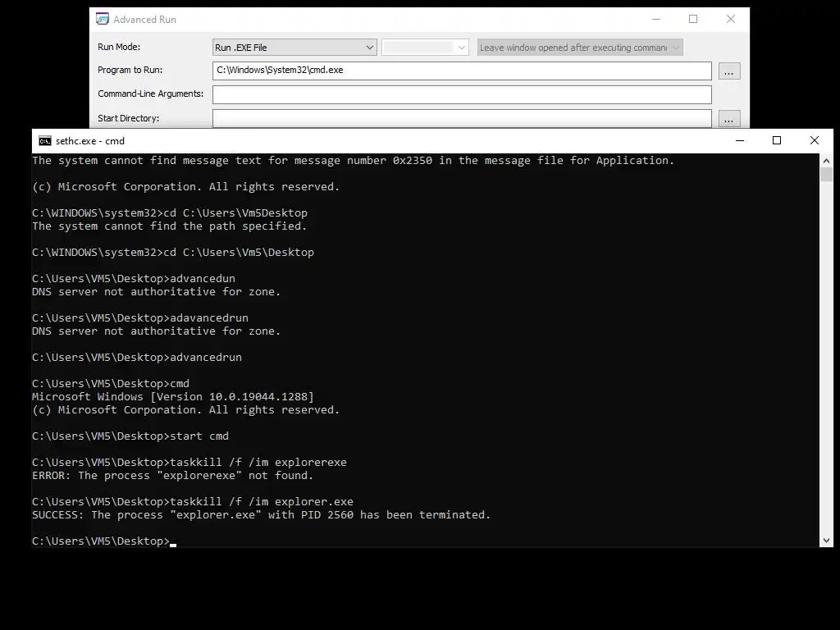Maximize the sethc.exe cmd window
The width and height of the screenshot is (840, 630).
pos(777,140)
